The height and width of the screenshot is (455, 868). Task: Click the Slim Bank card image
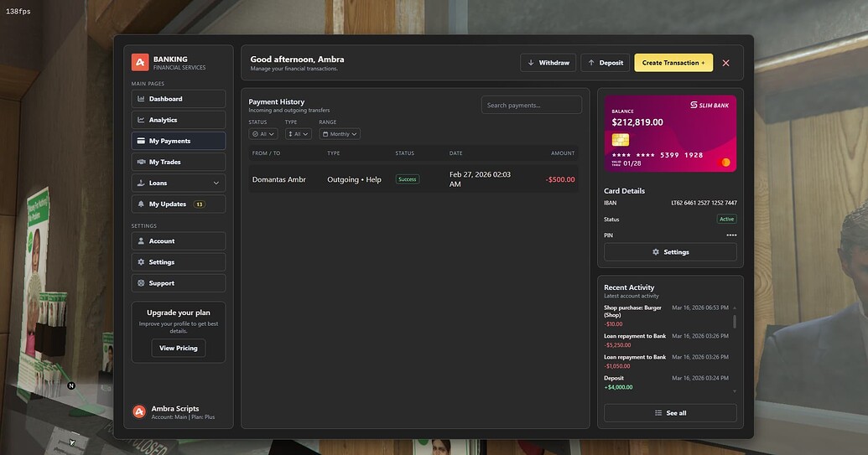click(x=670, y=133)
